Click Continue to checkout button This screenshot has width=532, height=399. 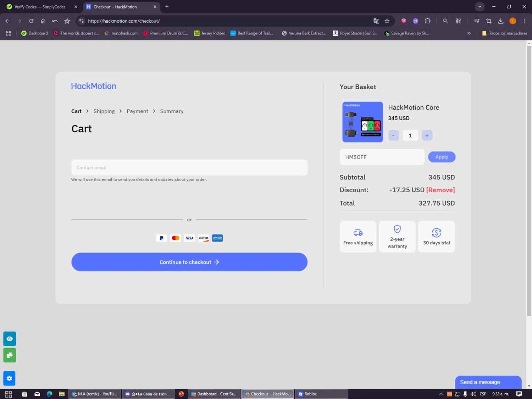pos(189,262)
